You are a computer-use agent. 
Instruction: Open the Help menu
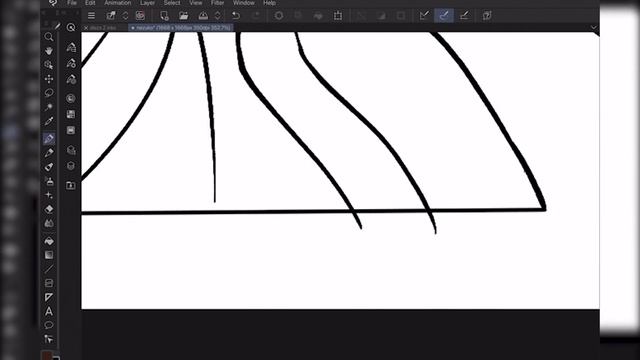[x=269, y=3]
